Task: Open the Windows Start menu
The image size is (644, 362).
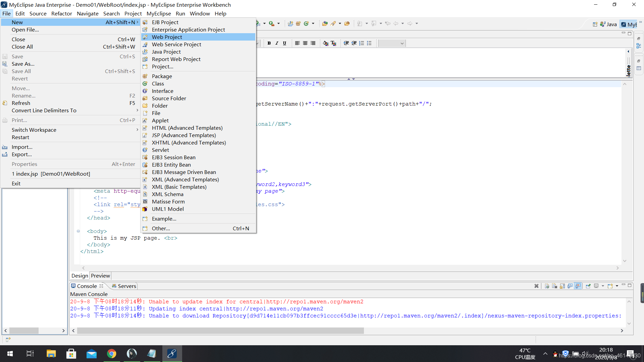Action: coord(10,354)
